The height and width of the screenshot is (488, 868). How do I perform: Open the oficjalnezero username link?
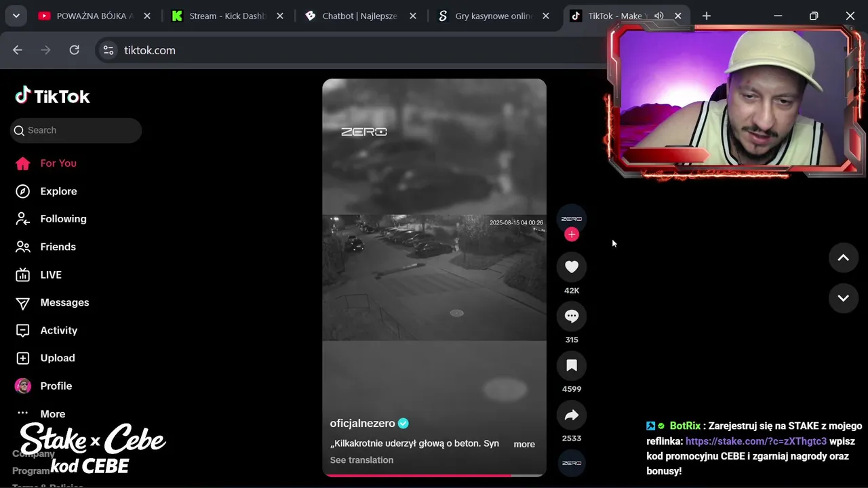pos(362,423)
